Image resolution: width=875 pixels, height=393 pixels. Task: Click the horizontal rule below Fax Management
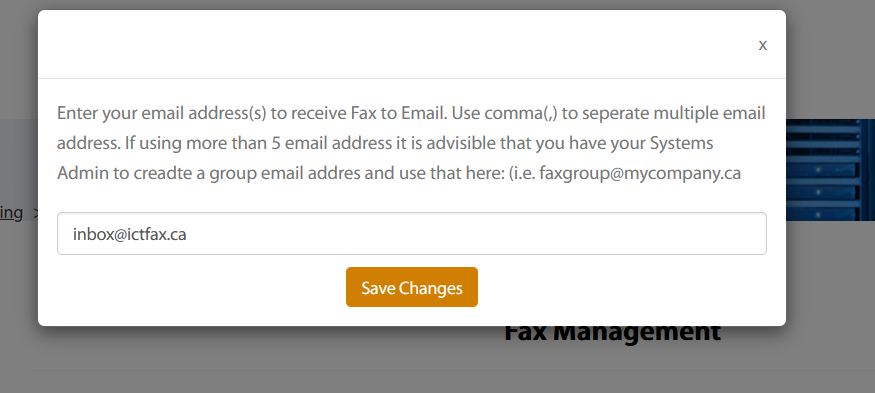coord(452,370)
